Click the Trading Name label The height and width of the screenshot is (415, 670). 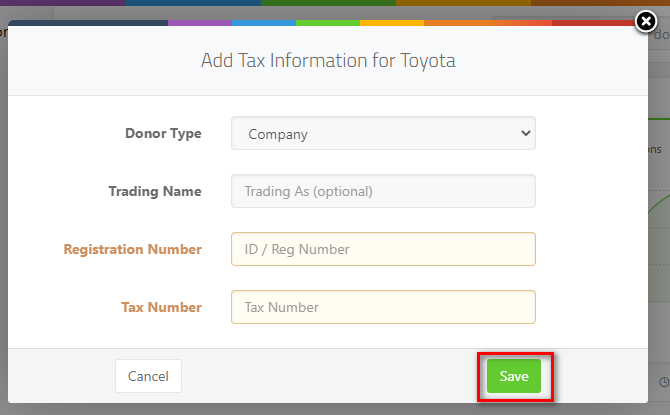click(x=155, y=191)
